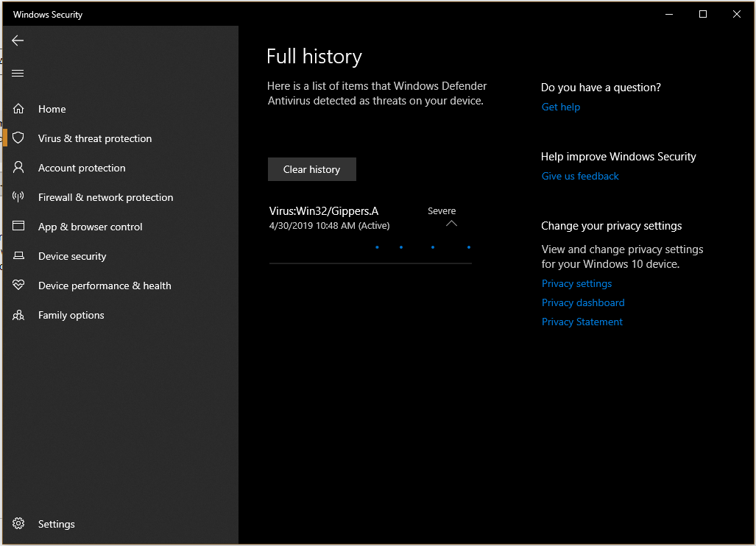Click the Settings gear icon

click(18, 523)
